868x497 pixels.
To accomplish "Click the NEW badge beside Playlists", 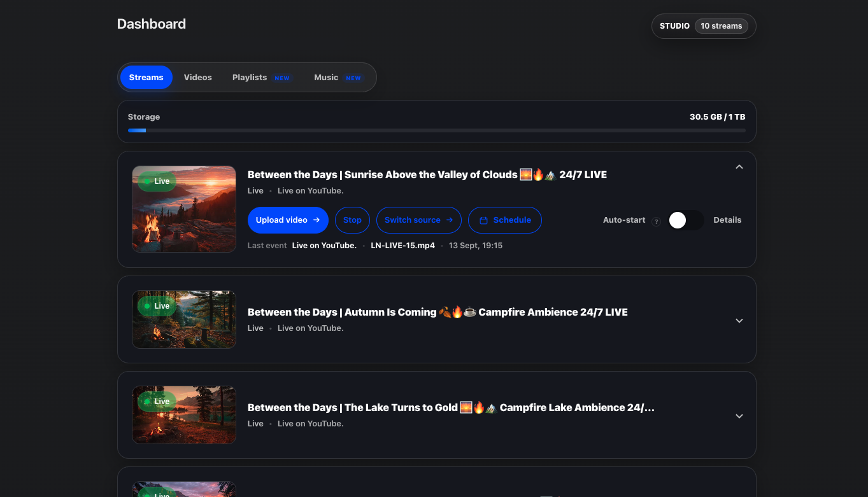I will tap(282, 78).
